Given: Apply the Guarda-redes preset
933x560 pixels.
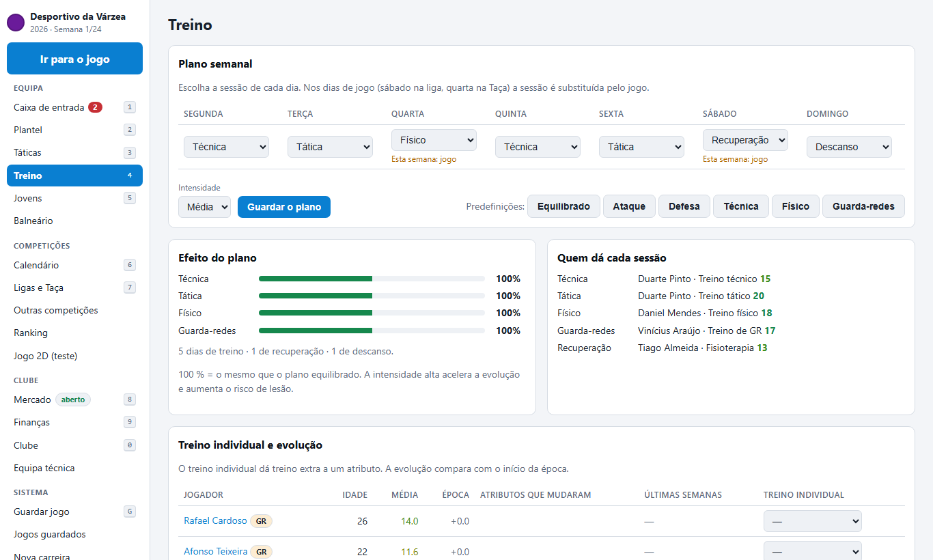Looking at the screenshot, I should (x=863, y=206).
